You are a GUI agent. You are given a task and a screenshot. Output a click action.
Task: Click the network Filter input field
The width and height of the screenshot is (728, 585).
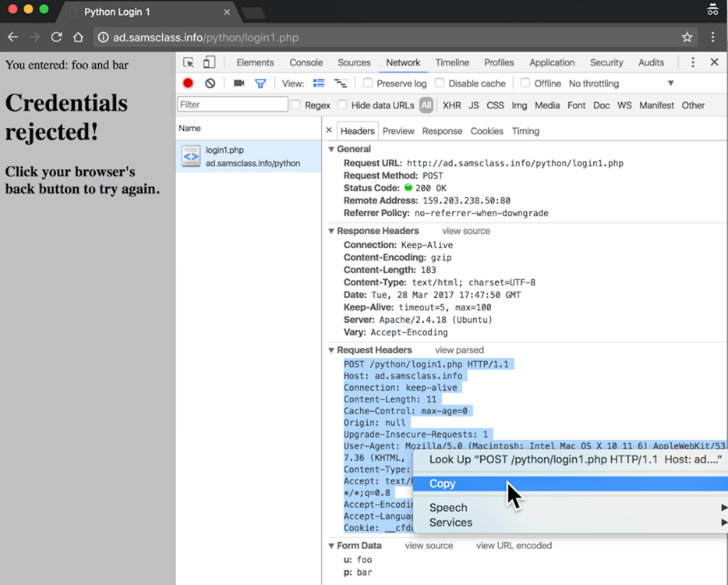[x=232, y=105]
